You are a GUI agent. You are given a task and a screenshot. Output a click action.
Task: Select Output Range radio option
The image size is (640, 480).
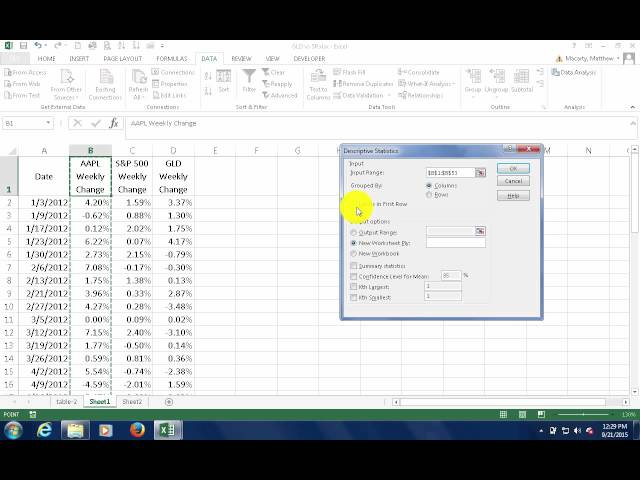click(354, 233)
